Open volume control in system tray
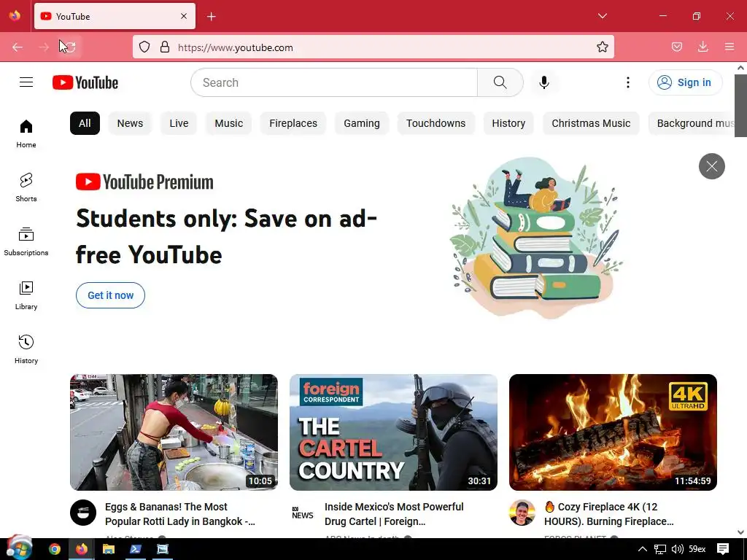This screenshot has width=747, height=560. 677,549
